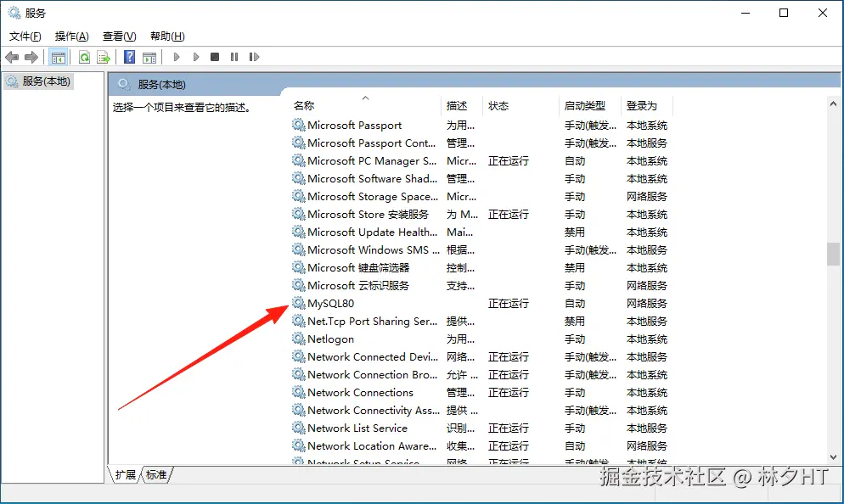Click the Pause service icon
The height and width of the screenshot is (504, 844).
point(234,57)
